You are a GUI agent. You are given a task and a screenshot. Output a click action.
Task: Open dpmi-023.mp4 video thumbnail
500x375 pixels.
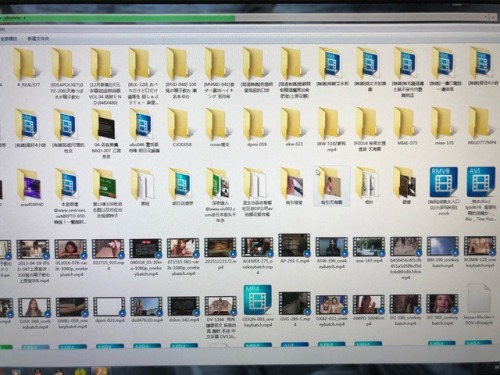pos(109,307)
